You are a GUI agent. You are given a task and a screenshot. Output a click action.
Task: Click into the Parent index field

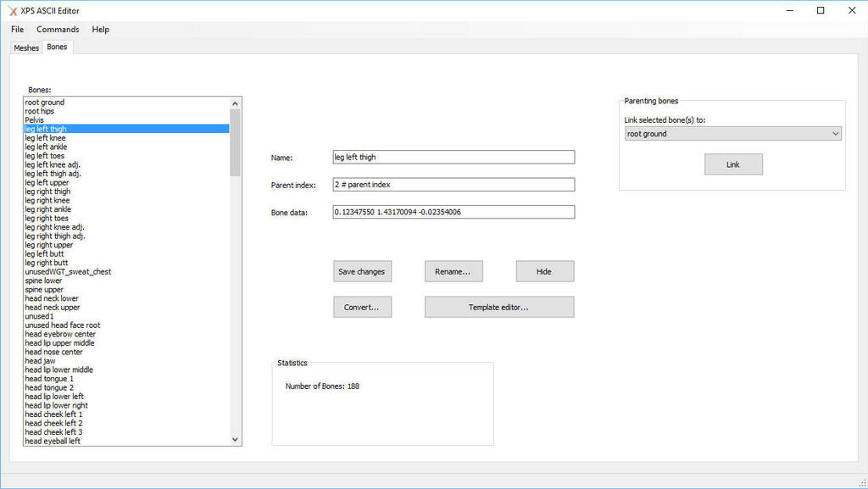(453, 185)
